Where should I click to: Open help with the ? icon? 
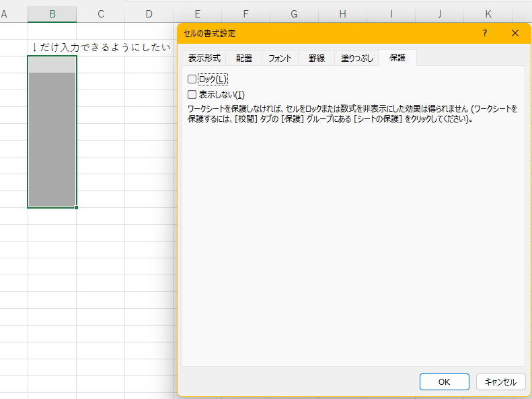pos(485,33)
